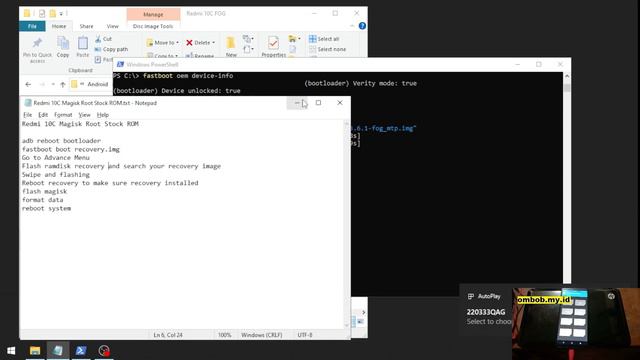The height and width of the screenshot is (360, 640).
Task: Click the Notepad title bar icon
Action: [28, 103]
